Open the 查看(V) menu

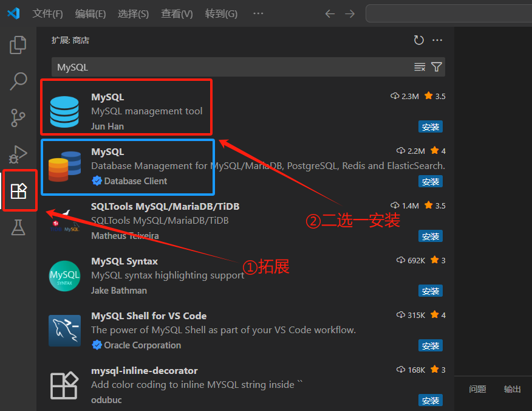(x=177, y=14)
